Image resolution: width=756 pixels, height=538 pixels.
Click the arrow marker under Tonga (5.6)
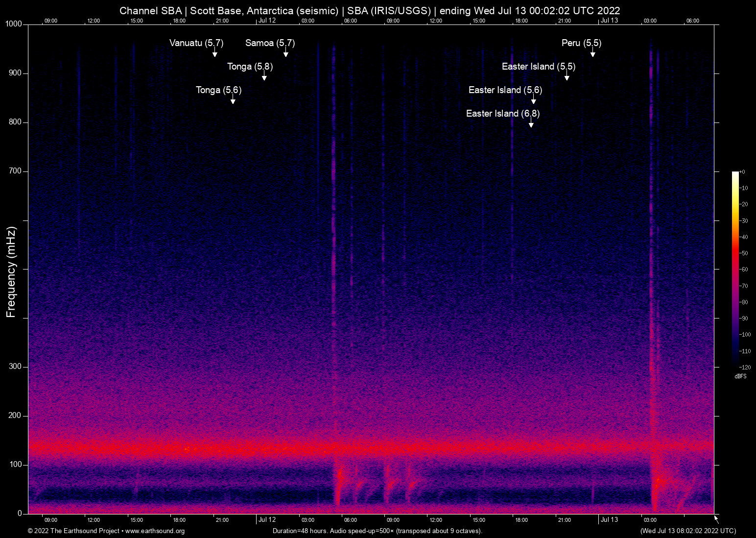point(233,100)
